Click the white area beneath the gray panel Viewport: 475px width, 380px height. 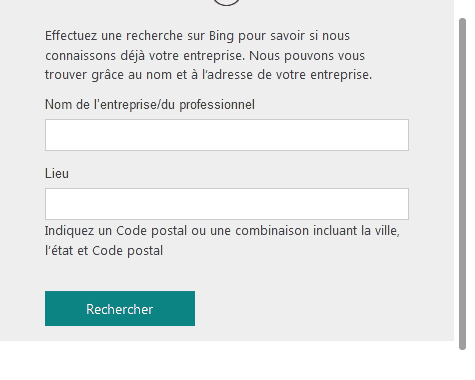227,361
